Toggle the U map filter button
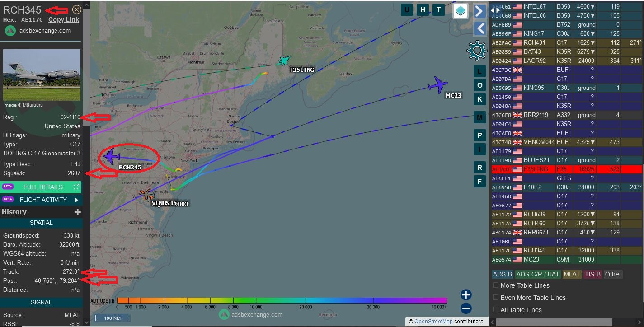 pyautogui.click(x=407, y=10)
